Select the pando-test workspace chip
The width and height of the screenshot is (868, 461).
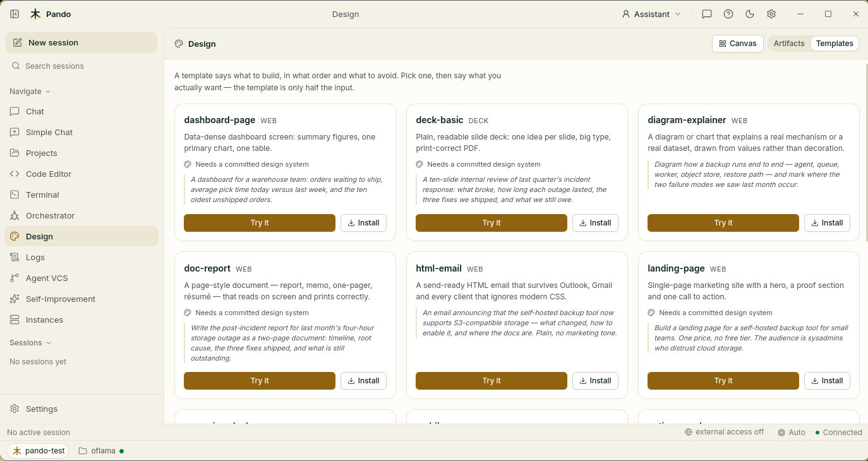pyautogui.click(x=39, y=451)
